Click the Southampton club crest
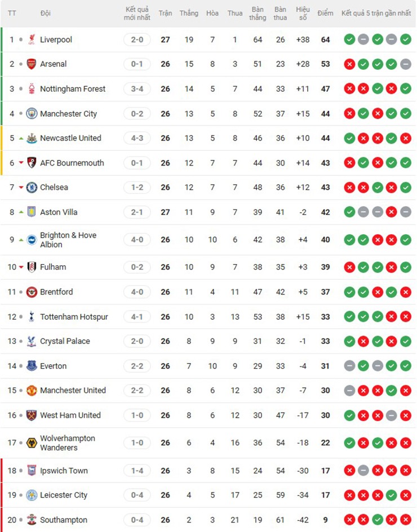The width and height of the screenshot is (417, 532). pos(32,520)
